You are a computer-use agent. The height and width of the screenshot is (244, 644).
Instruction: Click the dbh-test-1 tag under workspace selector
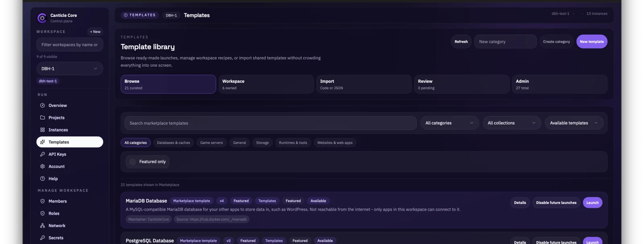(48, 81)
